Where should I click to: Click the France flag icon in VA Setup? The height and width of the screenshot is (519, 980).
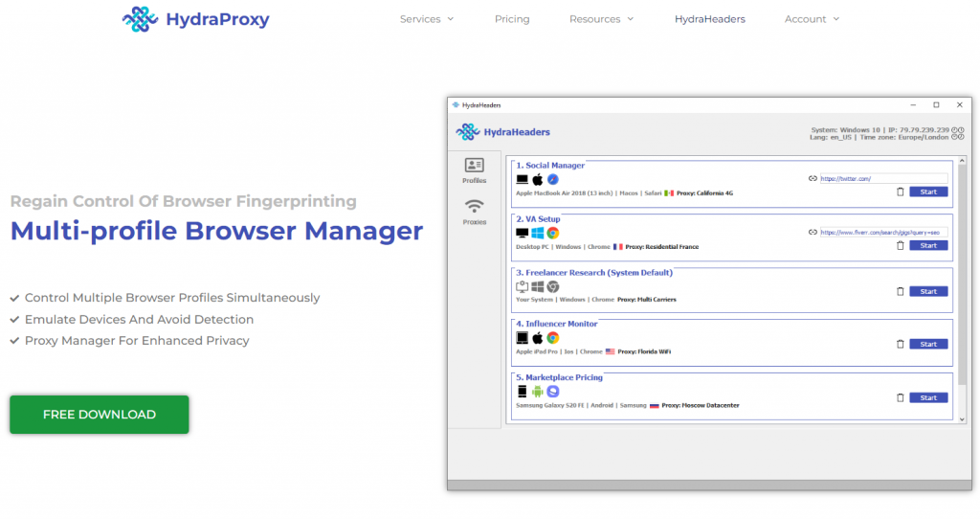pyautogui.click(x=617, y=247)
